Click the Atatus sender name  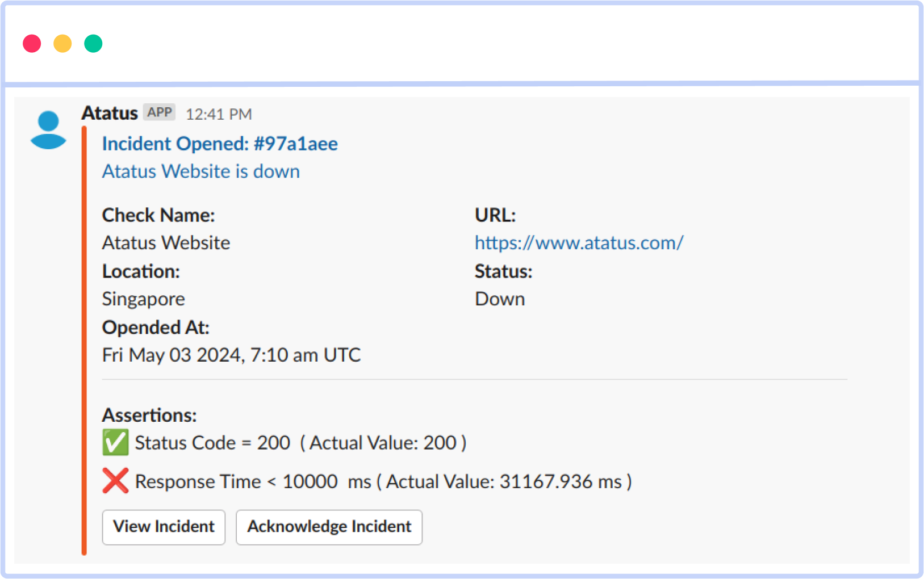[x=110, y=113]
